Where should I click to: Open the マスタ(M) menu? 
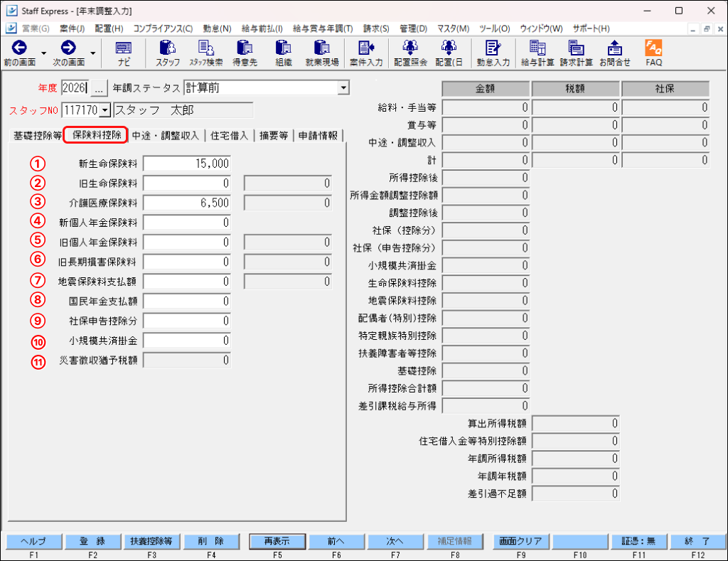[453, 28]
